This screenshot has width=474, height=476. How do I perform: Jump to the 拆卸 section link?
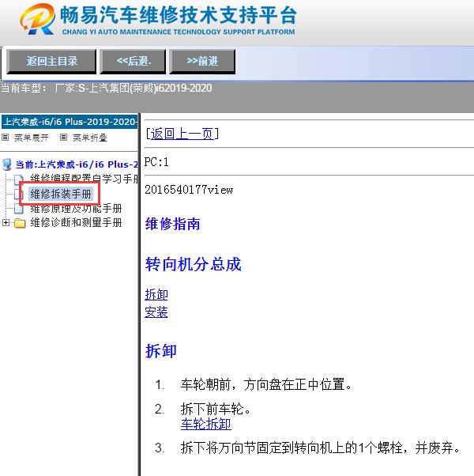[x=156, y=294]
